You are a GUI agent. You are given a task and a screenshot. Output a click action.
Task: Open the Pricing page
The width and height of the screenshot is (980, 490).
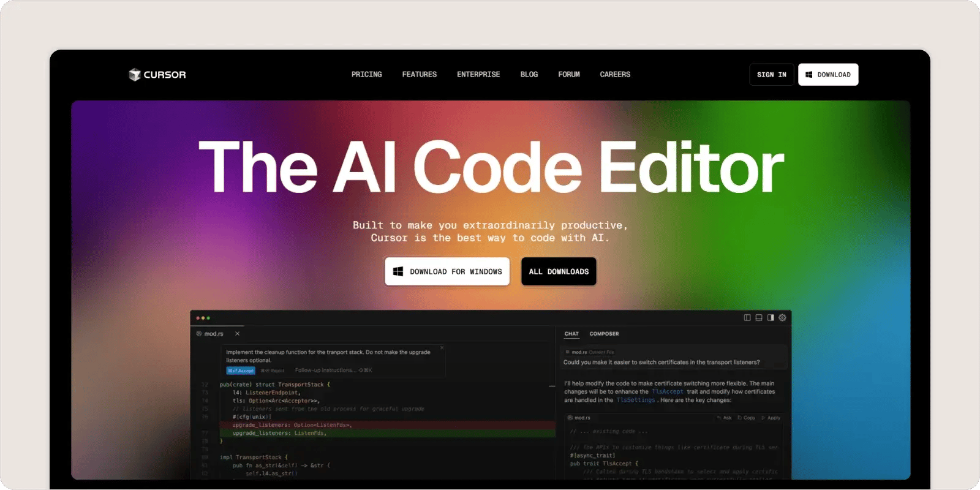pos(366,74)
